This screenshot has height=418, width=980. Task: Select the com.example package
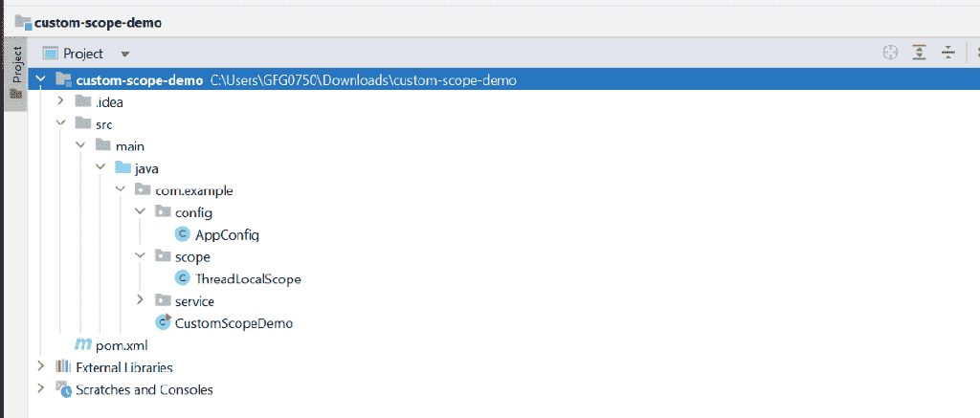coord(193,190)
